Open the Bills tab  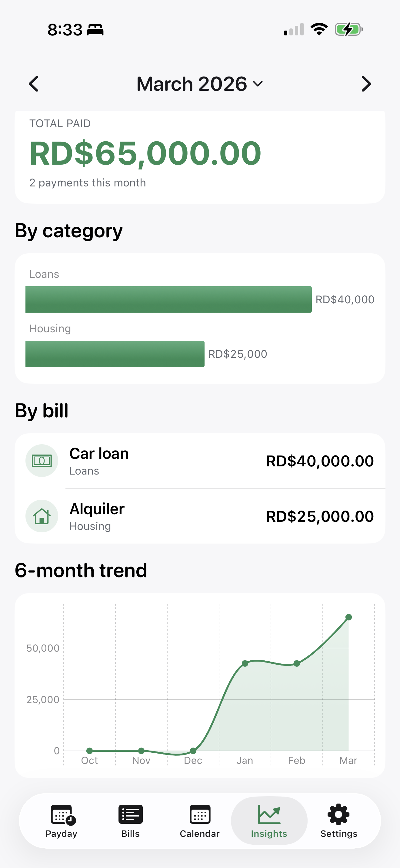(x=131, y=821)
